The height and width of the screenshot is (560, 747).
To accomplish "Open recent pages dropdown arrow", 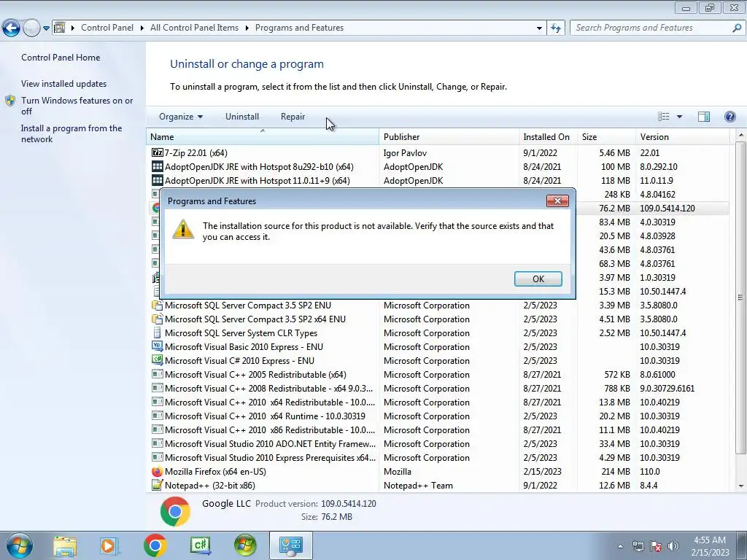I will coord(46,28).
